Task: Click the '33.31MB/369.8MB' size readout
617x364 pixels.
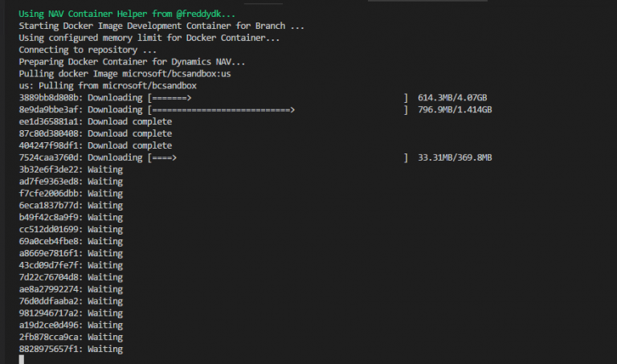Action: click(x=455, y=158)
